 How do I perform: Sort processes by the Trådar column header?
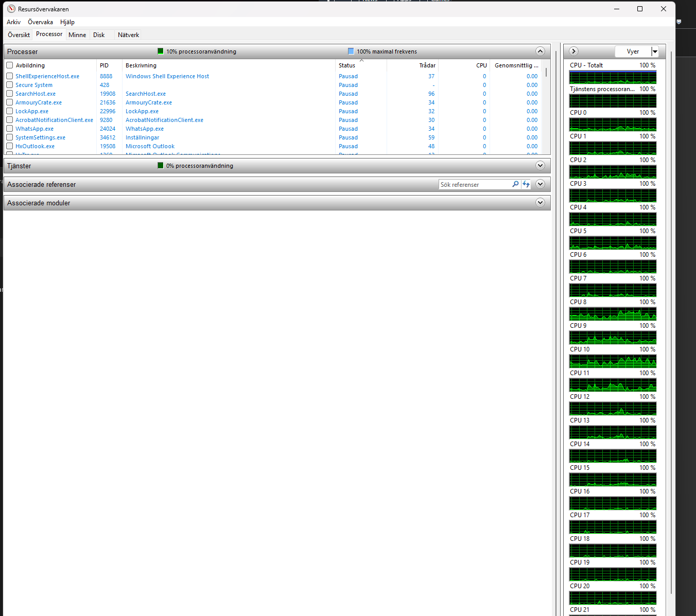click(427, 65)
